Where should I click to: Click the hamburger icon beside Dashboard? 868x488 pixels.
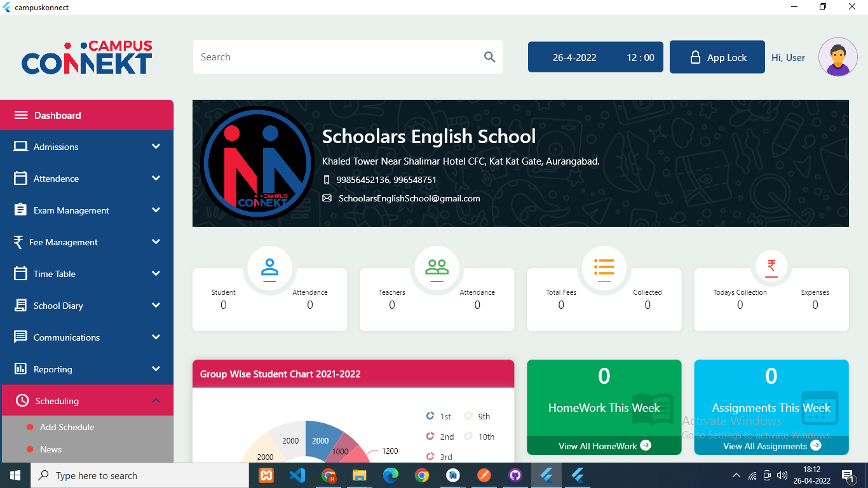(x=21, y=115)
